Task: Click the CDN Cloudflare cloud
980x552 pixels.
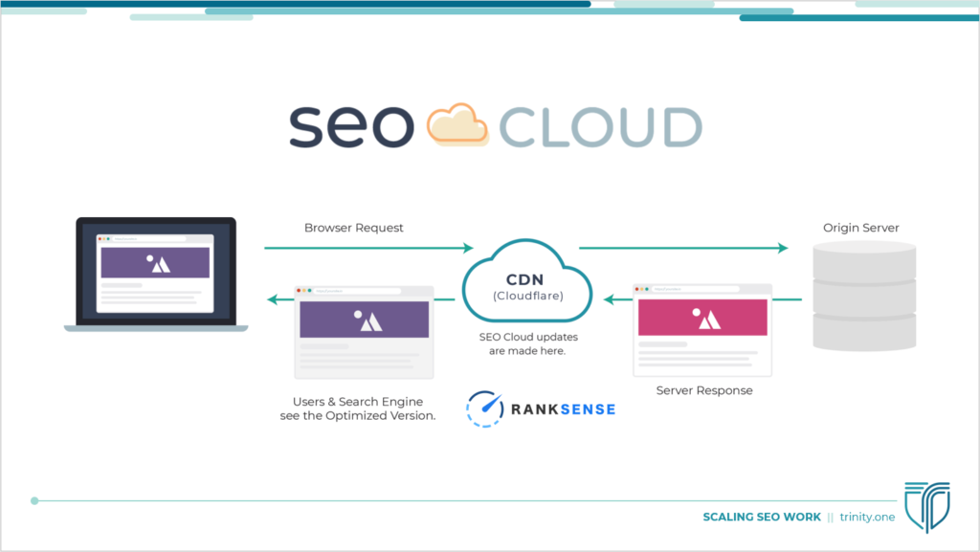Action: point(527,280)
